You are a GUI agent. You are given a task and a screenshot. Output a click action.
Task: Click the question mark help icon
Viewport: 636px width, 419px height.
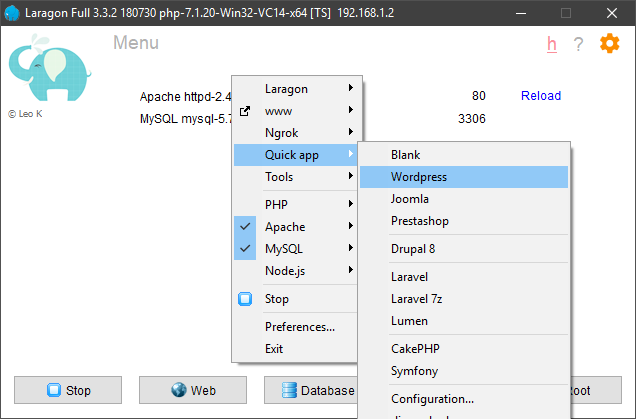coord(578,44)
